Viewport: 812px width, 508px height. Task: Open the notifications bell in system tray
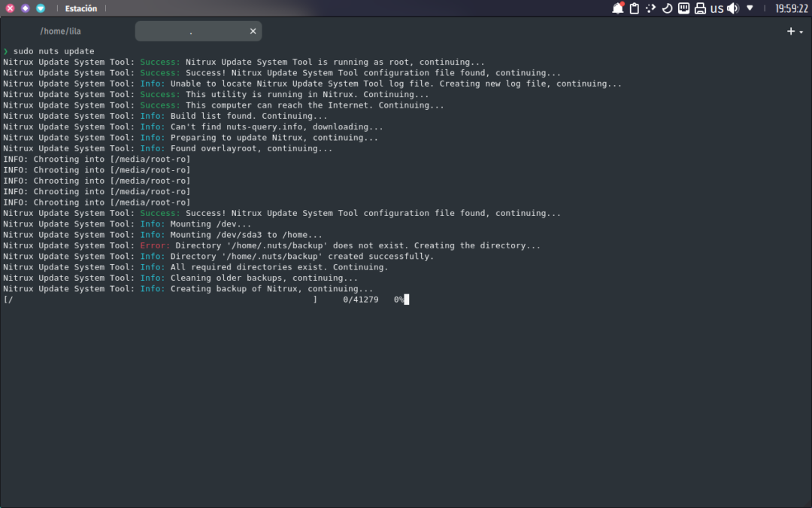click(618, 8)
